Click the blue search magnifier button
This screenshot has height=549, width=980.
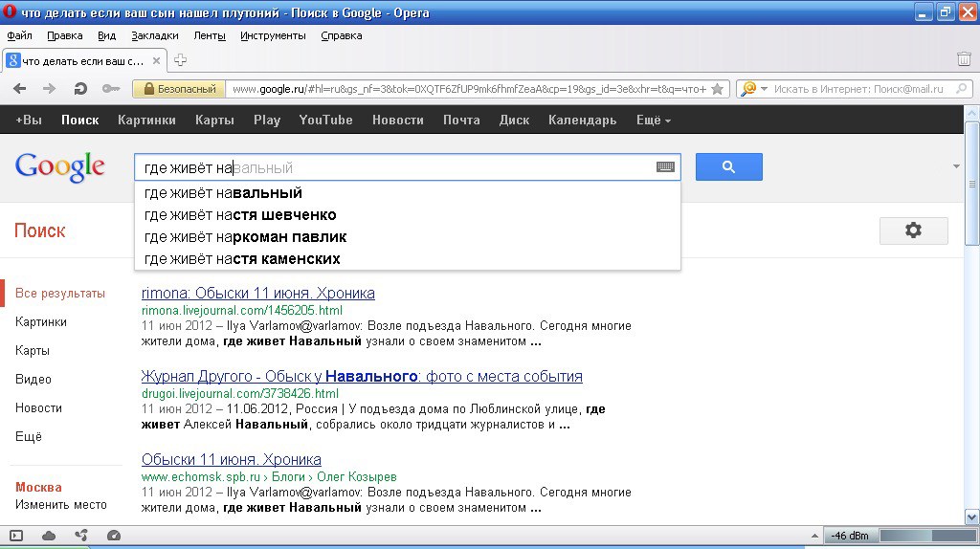(x=728, y=166)
